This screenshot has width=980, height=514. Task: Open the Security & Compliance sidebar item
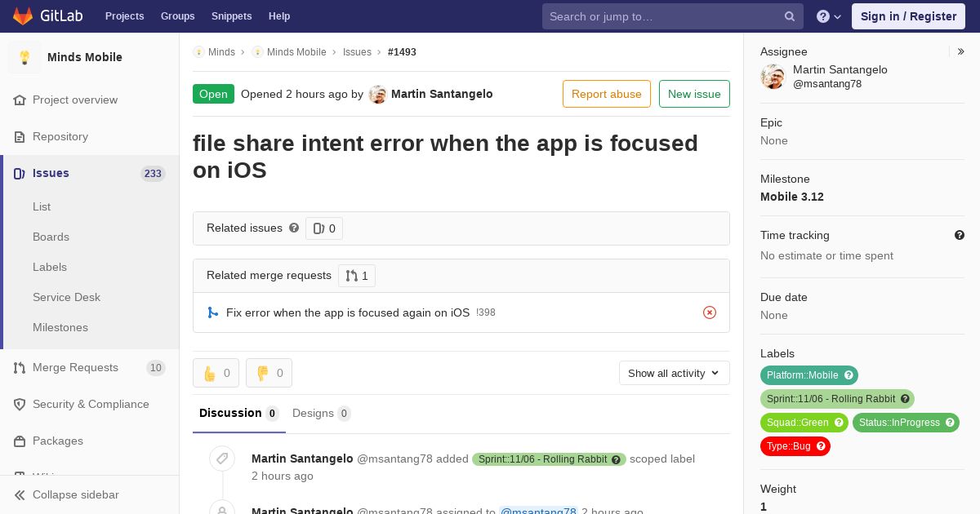pos(90,404)
